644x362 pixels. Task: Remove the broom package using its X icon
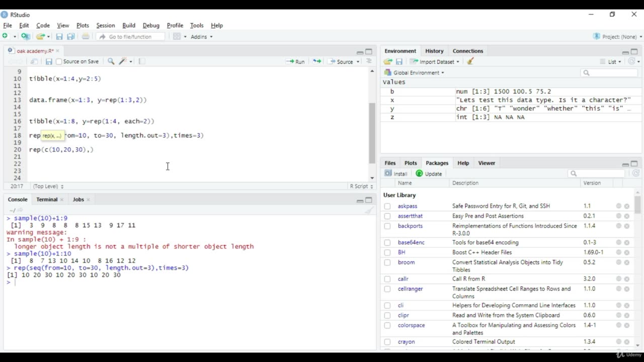tap(627, 262)
